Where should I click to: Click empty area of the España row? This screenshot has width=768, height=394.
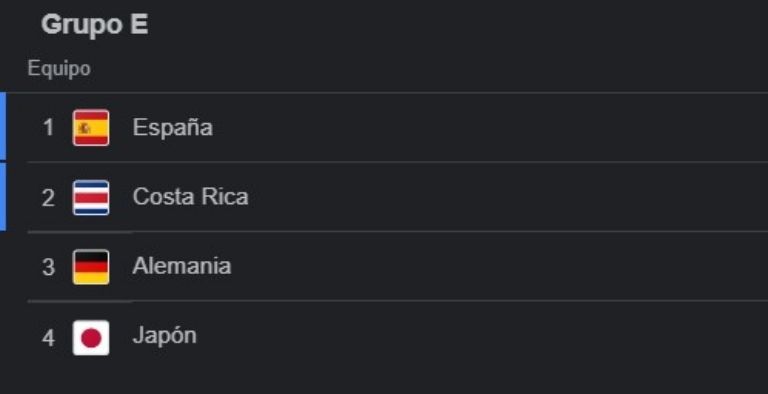point(490,127)
